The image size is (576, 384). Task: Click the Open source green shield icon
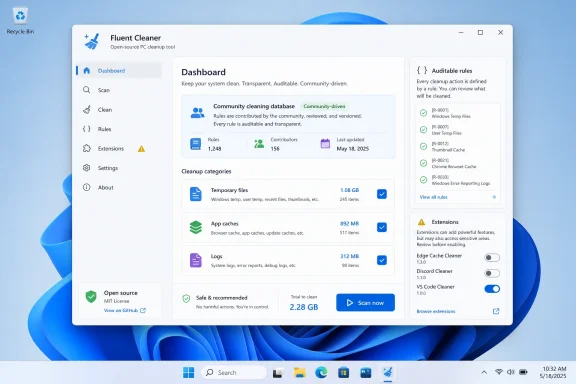click(x=91, y=297)
